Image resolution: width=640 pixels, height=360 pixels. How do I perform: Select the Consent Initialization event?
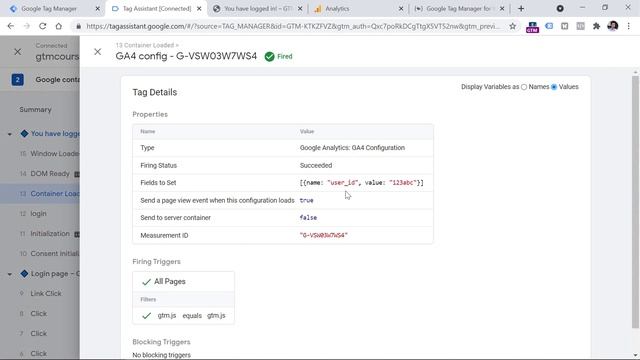tap(55, 253)
